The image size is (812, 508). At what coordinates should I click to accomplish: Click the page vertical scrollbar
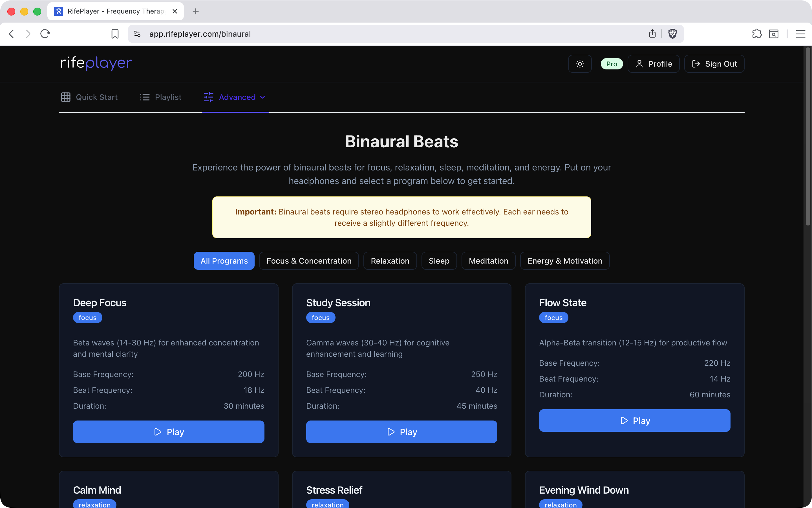(x=808, y=136)
